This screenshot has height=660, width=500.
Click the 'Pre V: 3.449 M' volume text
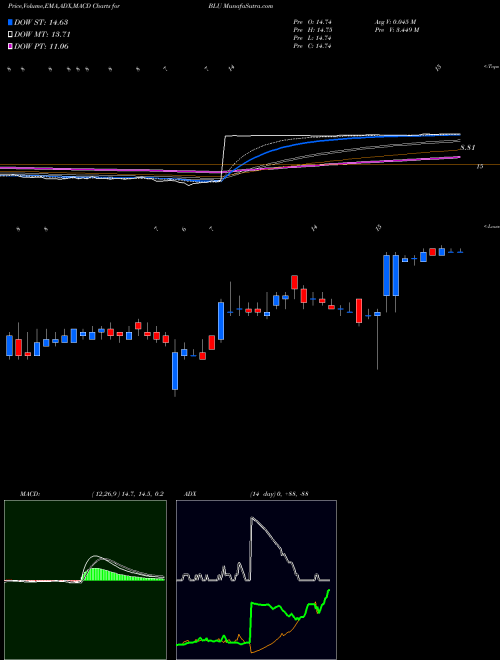[398, 30]
